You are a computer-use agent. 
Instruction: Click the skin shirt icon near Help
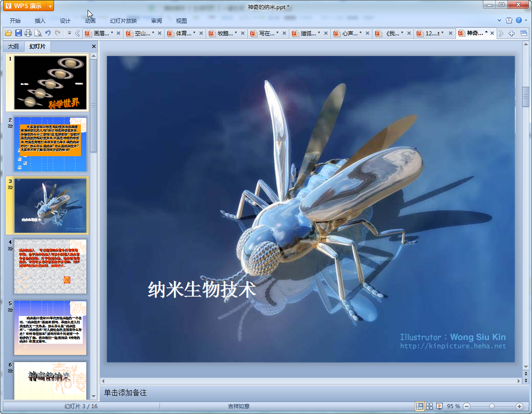point(509,21)
